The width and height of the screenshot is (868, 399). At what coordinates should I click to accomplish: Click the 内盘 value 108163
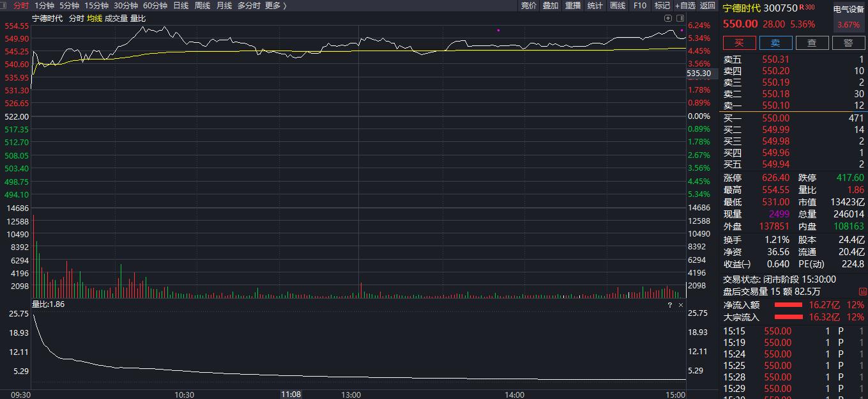pyautogui.click(x=849, y=226)
